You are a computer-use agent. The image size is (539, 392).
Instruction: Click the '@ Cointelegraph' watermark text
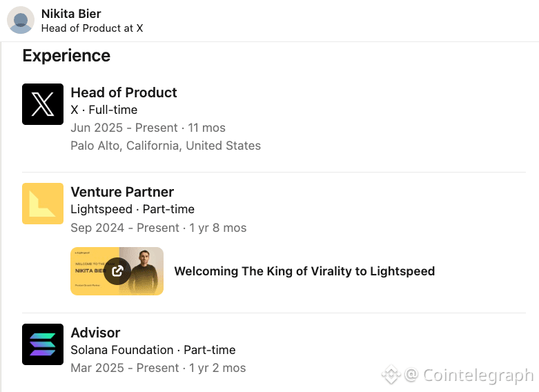469,375
